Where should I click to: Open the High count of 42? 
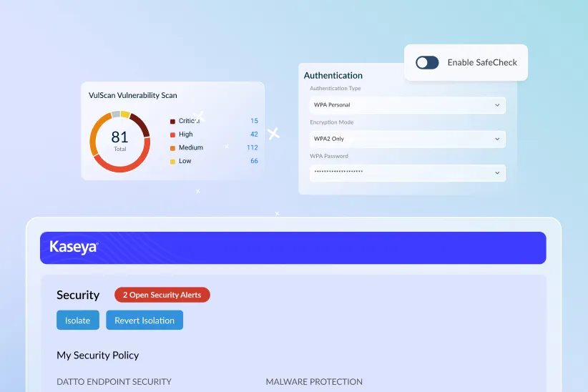[254, 134]
